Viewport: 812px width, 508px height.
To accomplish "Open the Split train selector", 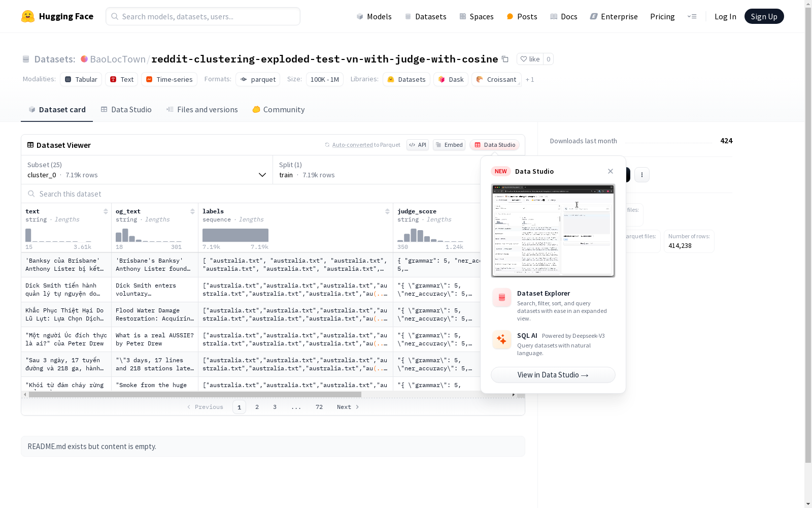I will (377, 170).
